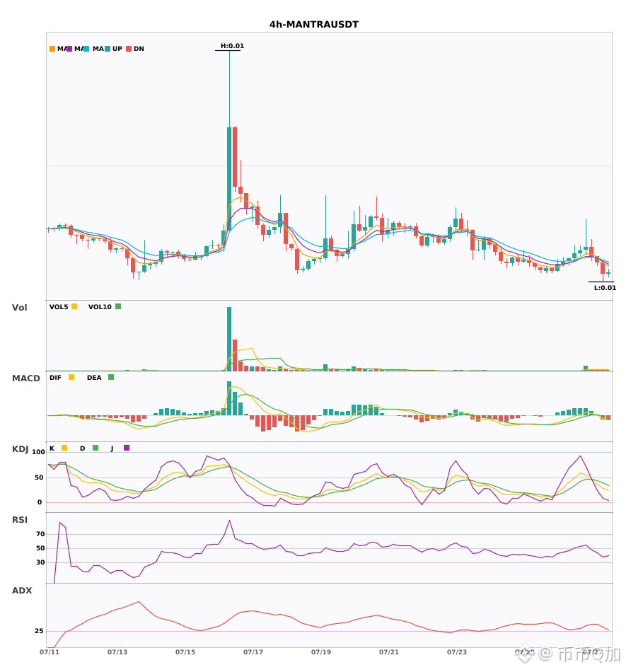Click the tallest teal volume bar
The width and height of the screenshot is (626, 672).
(229, 339)
